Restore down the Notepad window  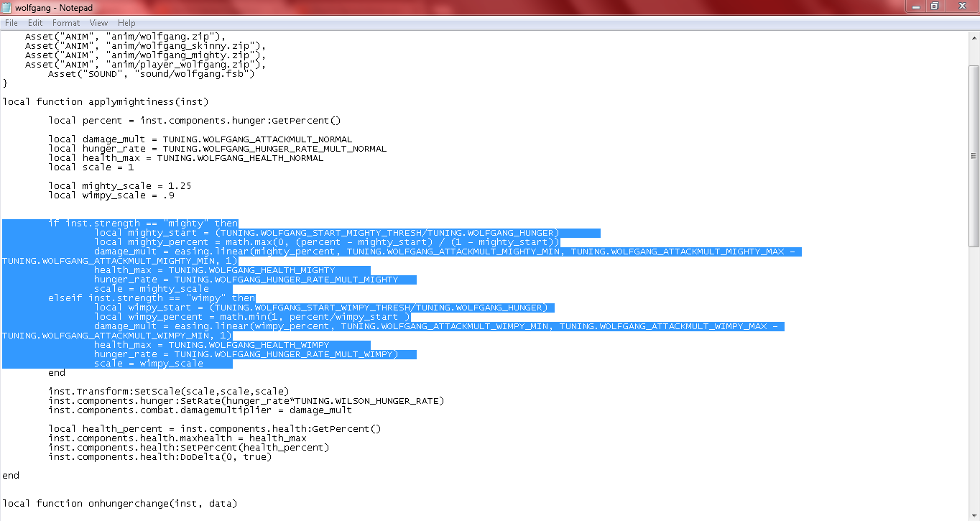[935, 6]
